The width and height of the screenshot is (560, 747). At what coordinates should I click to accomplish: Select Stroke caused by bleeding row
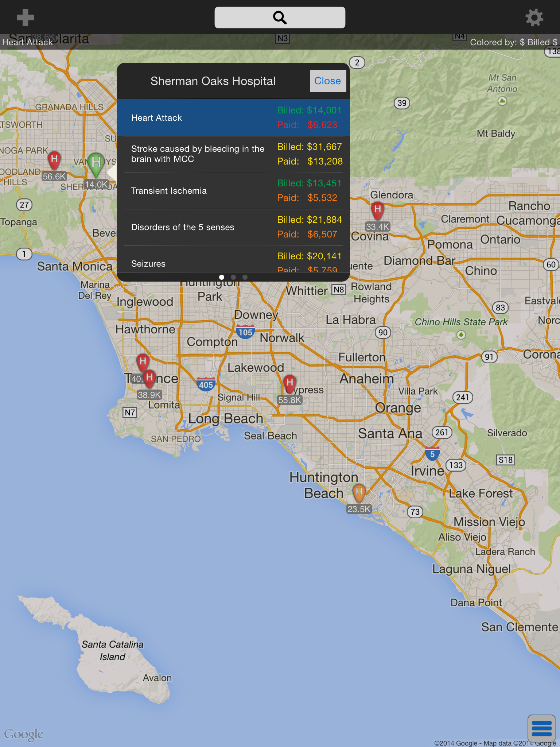pos(233,154)
